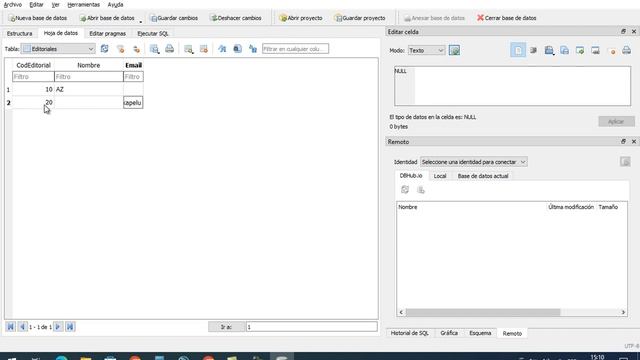Click the Email column header
Screen dimensions: 640x360
(x=133, y=65)
